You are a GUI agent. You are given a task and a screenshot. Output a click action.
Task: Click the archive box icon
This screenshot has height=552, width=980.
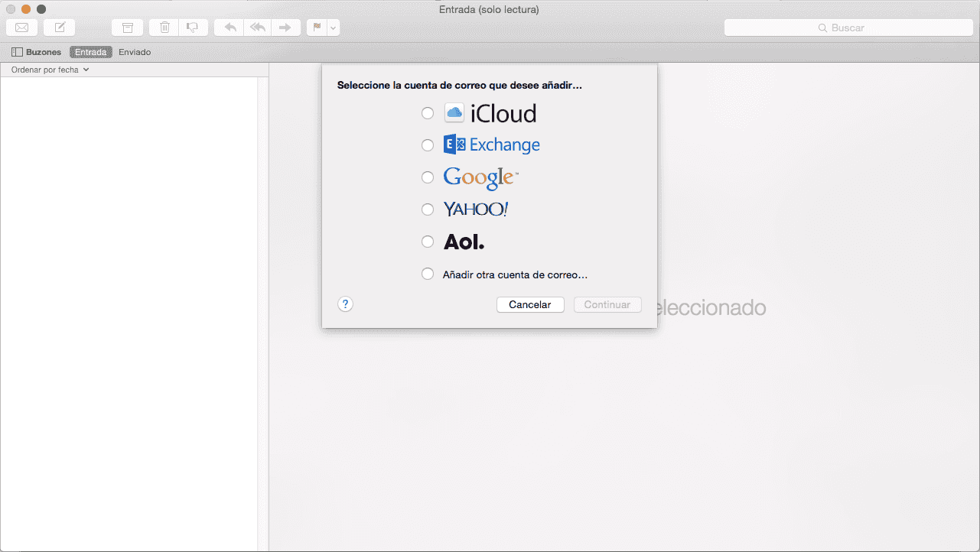point(128,28)
